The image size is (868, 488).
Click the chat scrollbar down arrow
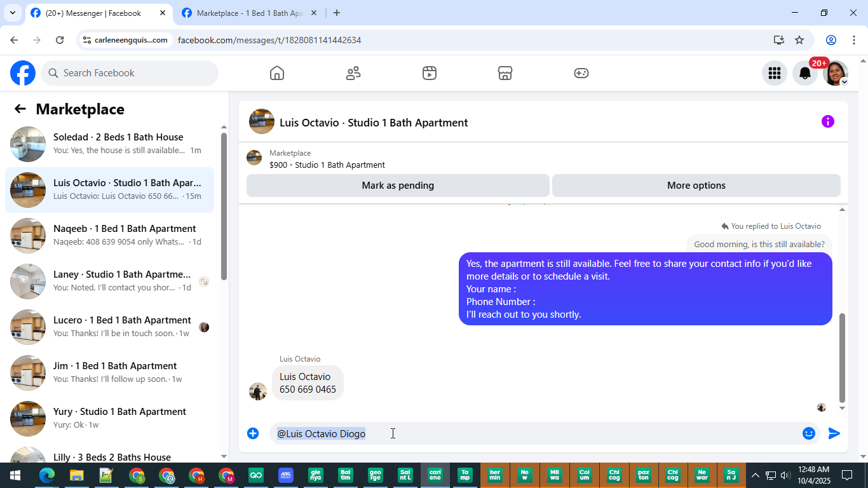click(843, 409)
